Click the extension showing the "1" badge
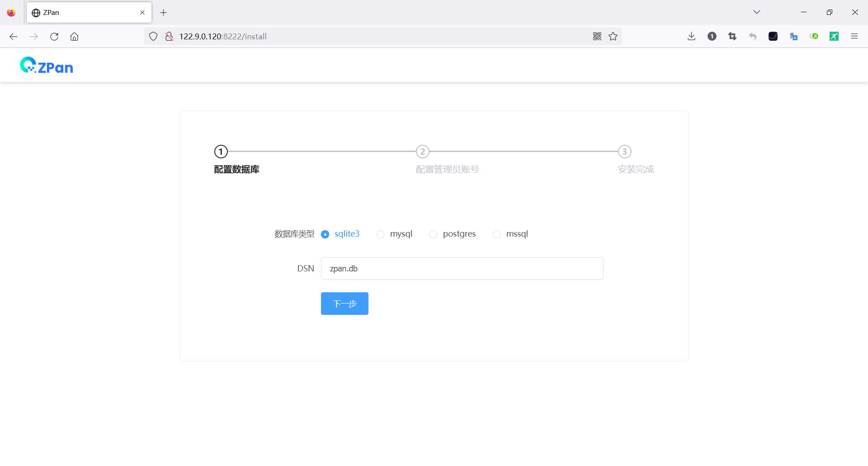Image resolution: width=868 pixels, height=466 pixels. (x=712, y=36)
